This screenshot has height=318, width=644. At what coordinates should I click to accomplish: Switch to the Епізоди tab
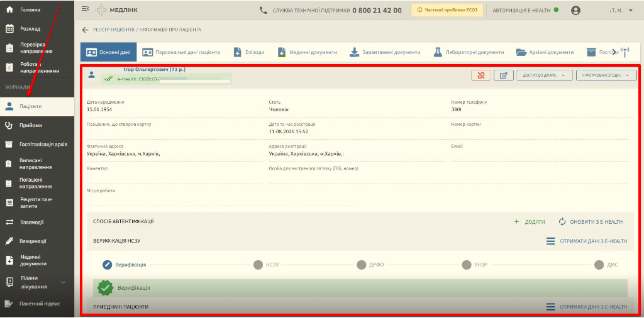249,52
